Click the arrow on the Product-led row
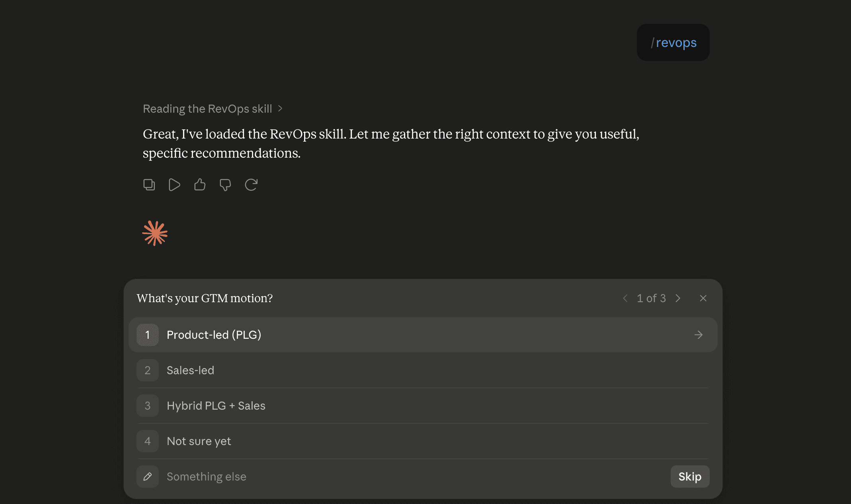Screen dimensions: 851x504 click(x=699, y=335)
